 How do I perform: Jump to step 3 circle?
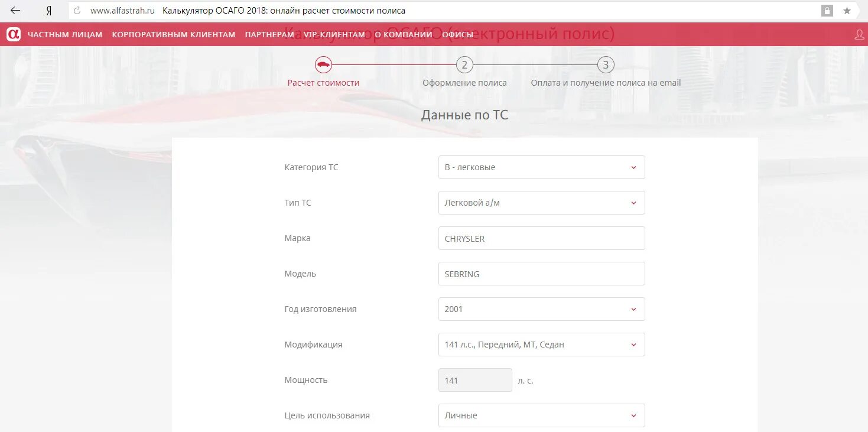point(606,65)
